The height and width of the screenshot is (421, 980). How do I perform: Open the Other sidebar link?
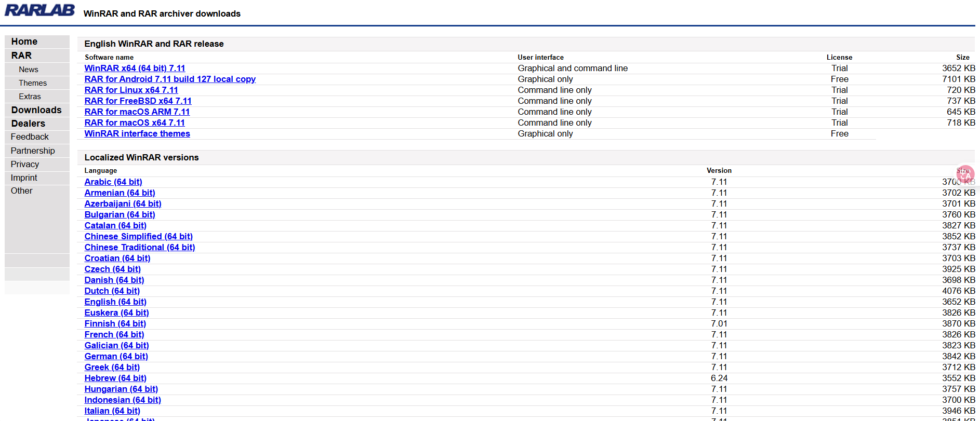click(x=22, y=191)
